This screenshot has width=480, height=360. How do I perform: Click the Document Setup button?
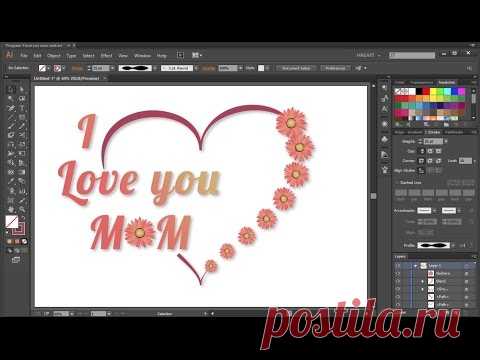point(296,68)
